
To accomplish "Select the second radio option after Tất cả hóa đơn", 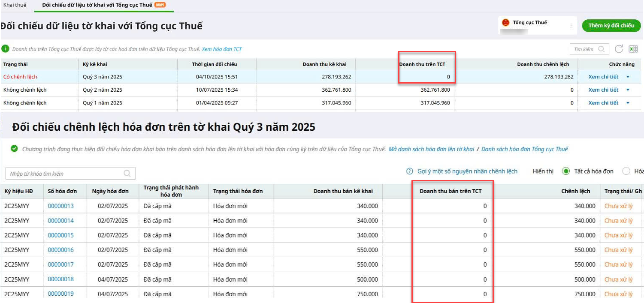I will click(x=626, y=171).
